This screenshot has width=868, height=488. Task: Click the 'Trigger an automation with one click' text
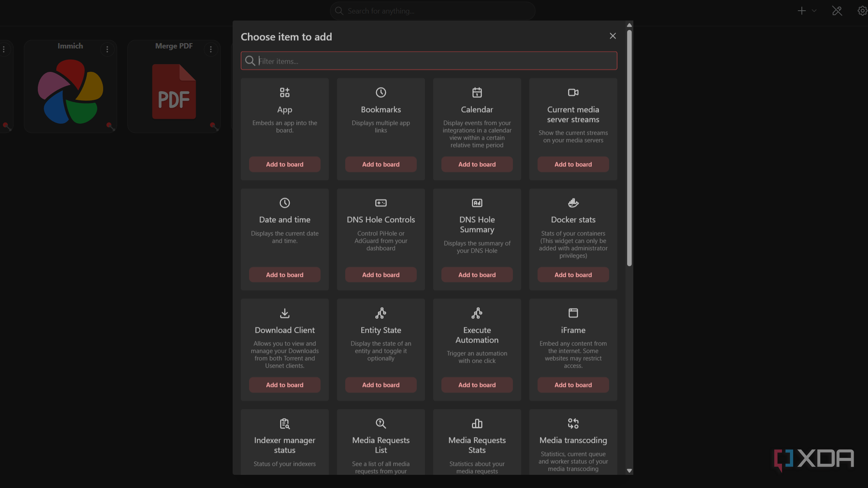(477, 357)
